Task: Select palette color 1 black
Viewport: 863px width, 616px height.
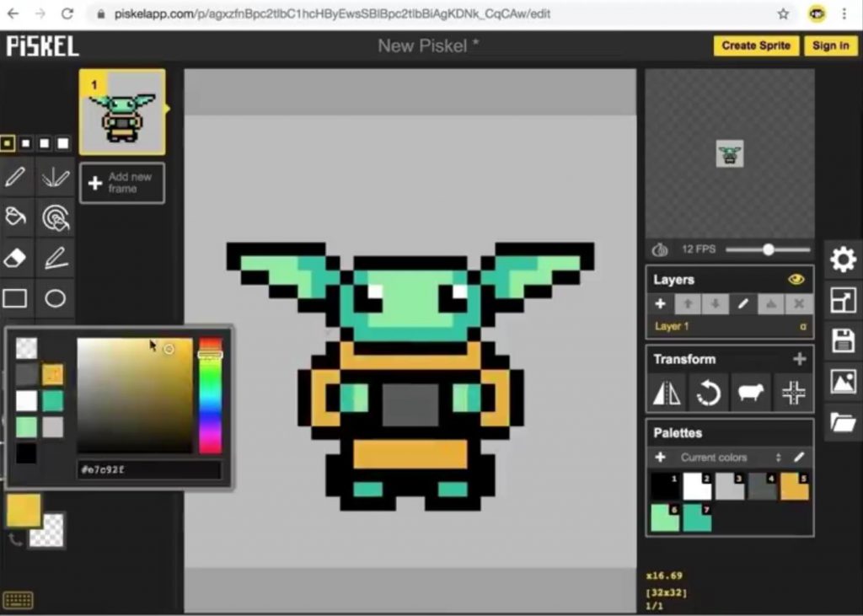Action: pos(666,486)
